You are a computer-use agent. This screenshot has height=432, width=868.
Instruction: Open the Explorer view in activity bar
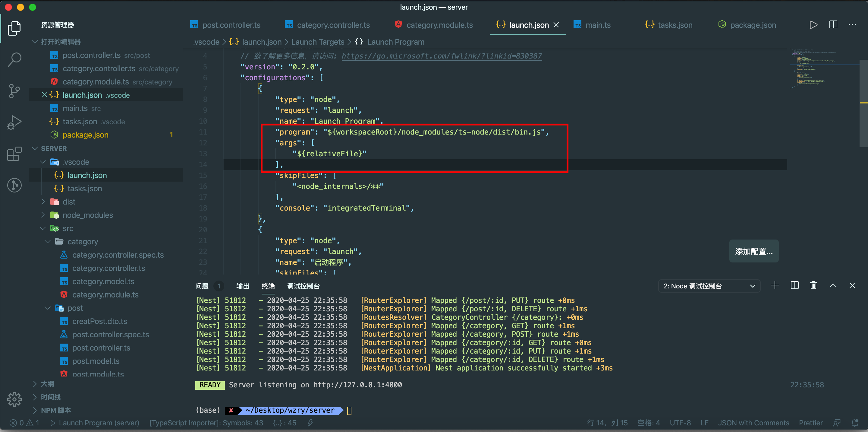click(x=14, y=28)
